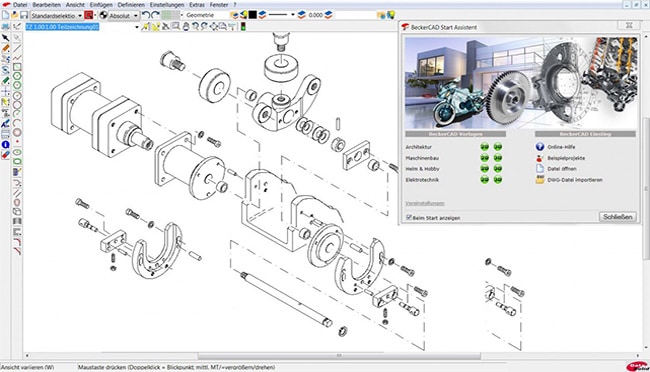
Task: Click the blue Online-Hilfe help icon
Action: 540,147
